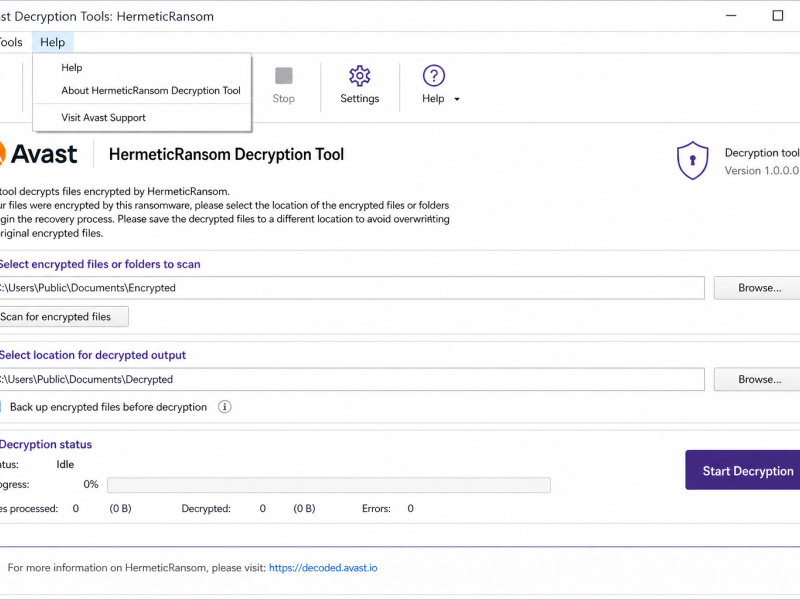Choose About HermeticRansom Decryption Tool
The height and width of the screenshot is (600, 800).
[x=142, y=90]
